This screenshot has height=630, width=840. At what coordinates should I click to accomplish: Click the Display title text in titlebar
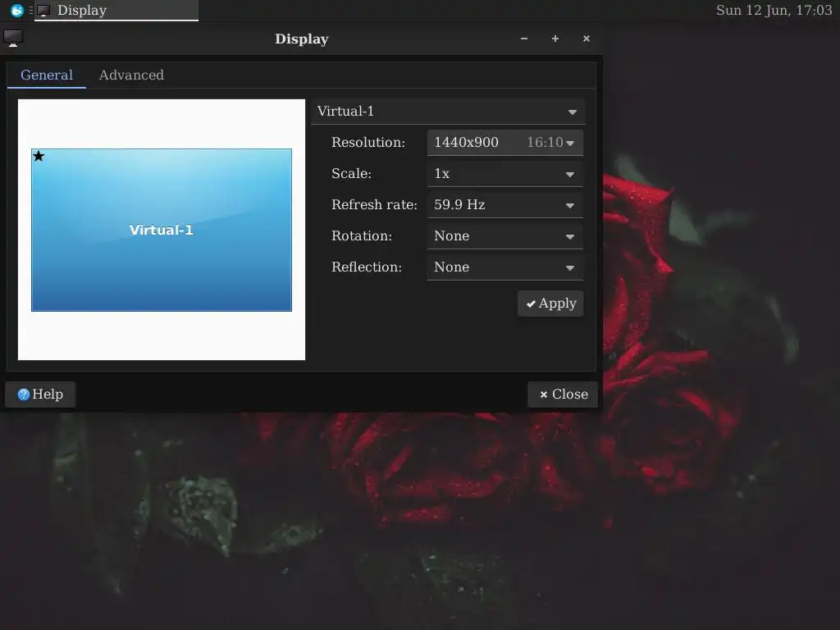point(302,39)
